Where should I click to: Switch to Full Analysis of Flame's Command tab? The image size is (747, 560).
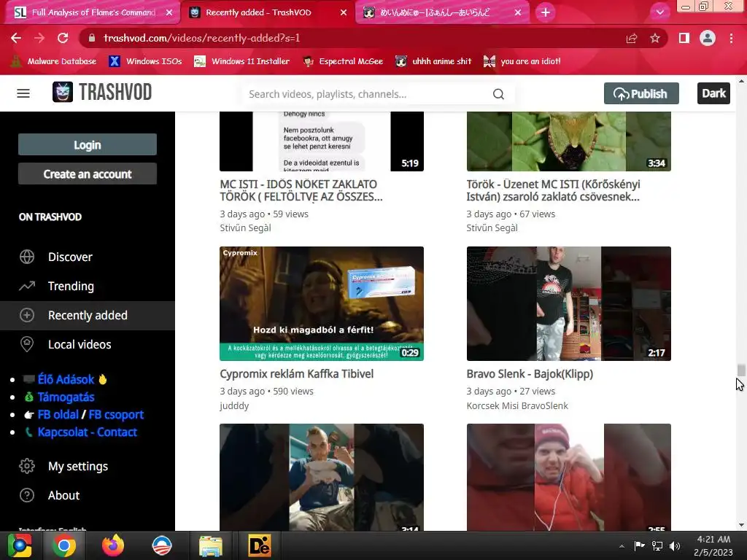click(93, 12)
